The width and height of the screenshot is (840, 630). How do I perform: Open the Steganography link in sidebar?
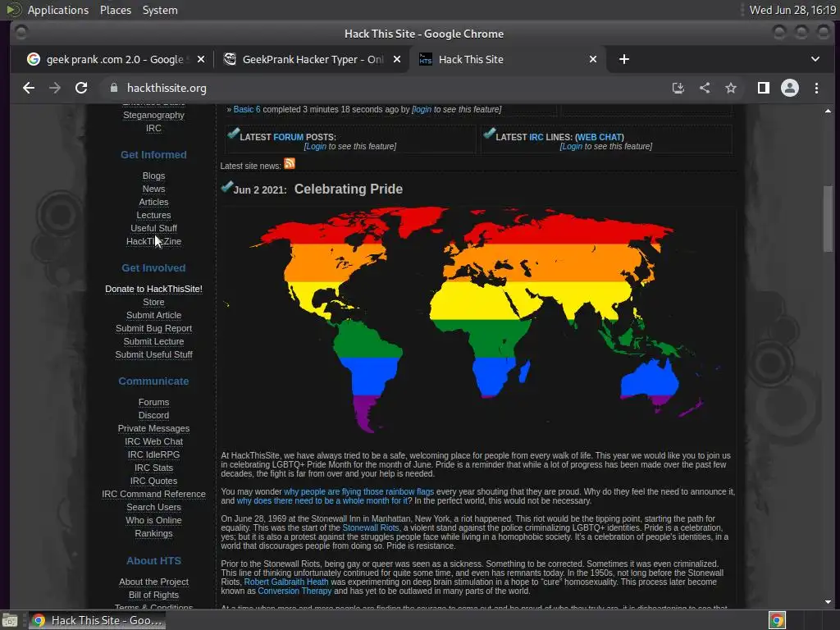click(x=153, y=115)
